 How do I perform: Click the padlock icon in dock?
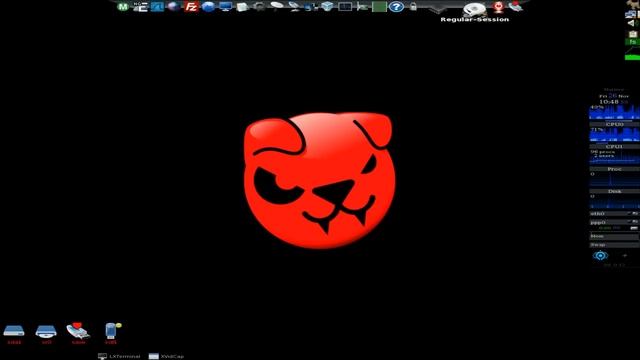point(413,7)
